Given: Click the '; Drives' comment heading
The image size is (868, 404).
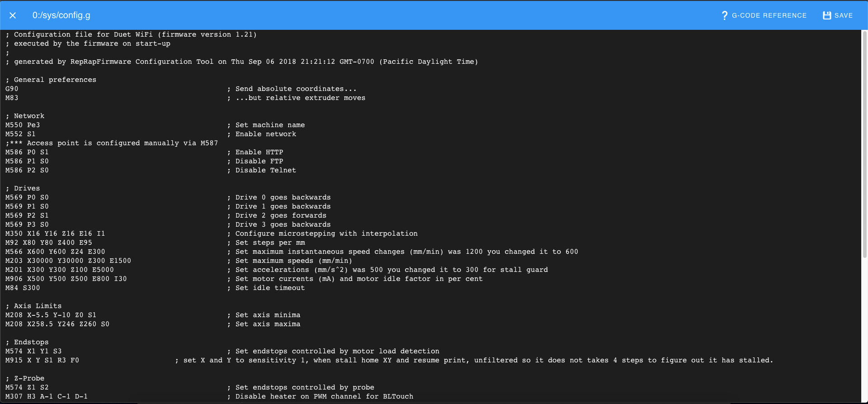Looking at the screenshot, I should click(23, 188).
